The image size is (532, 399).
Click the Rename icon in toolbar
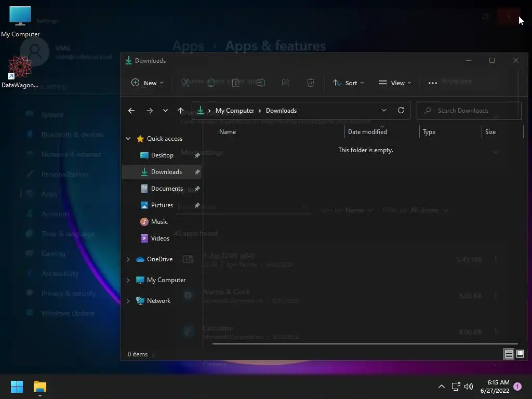pyautogui.click(x=261, y=83)
